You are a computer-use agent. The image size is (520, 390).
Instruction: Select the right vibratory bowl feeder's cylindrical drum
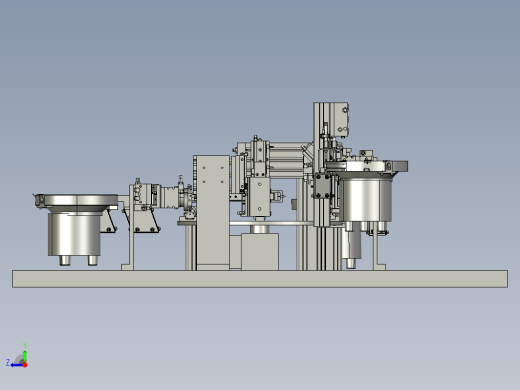(367, 200)
